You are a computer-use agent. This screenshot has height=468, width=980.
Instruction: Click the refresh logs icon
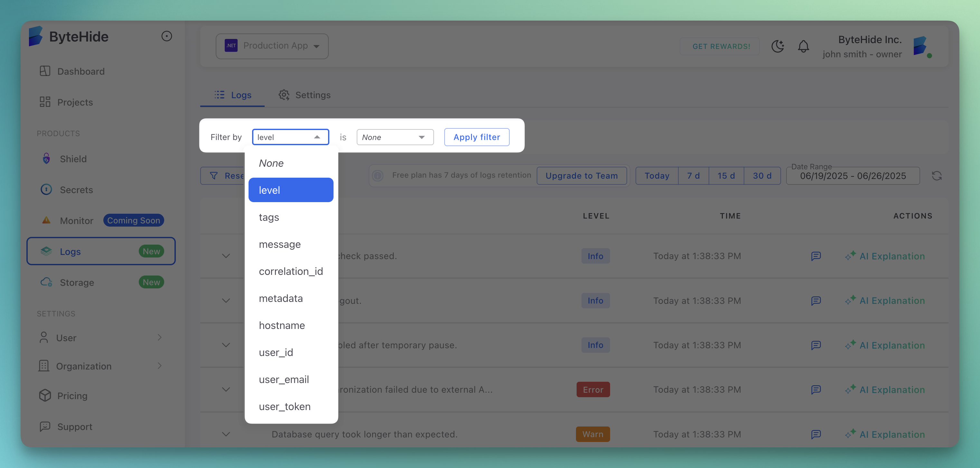[x=937, y=176]
